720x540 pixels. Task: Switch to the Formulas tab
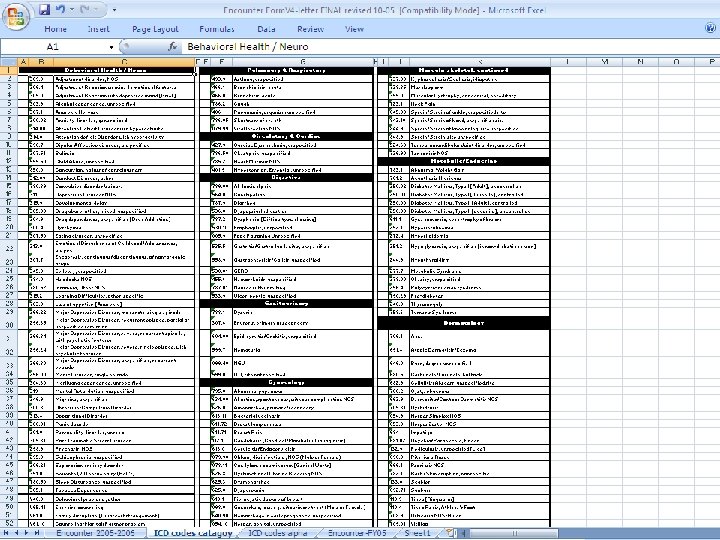tap(217, 29)
